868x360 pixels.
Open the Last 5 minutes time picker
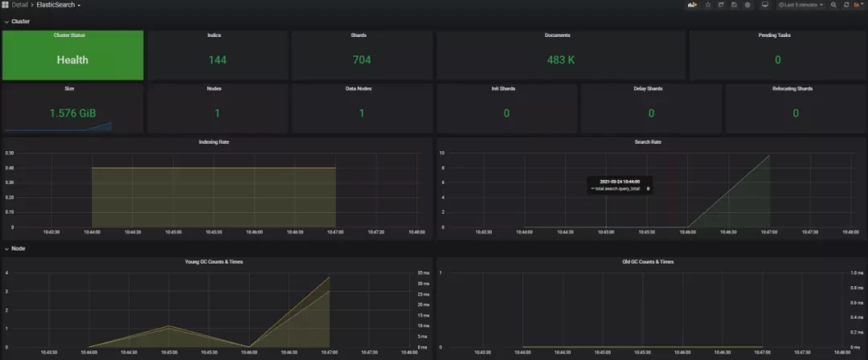800,5
